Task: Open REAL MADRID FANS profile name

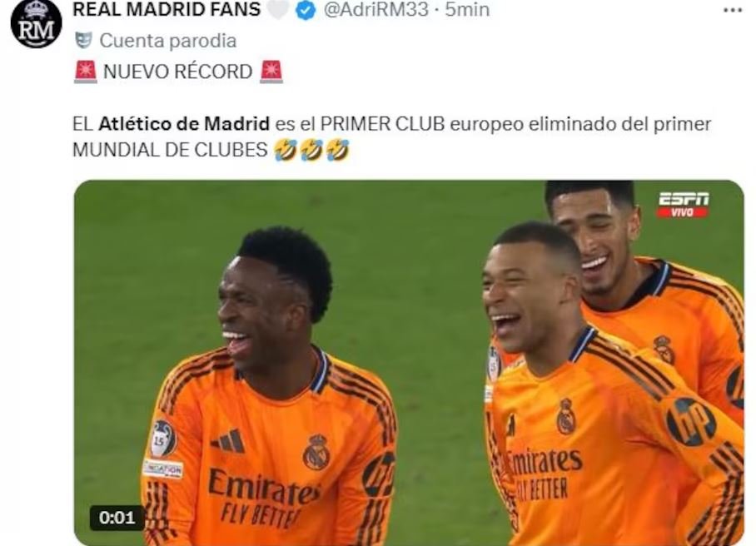Action: [167, 9]
